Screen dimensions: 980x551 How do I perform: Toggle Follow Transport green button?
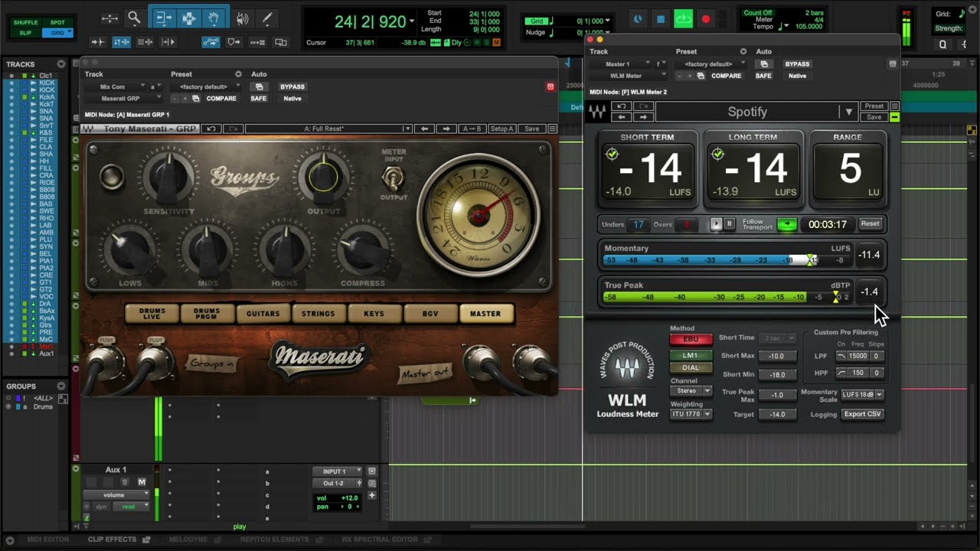tap(786, 224)
